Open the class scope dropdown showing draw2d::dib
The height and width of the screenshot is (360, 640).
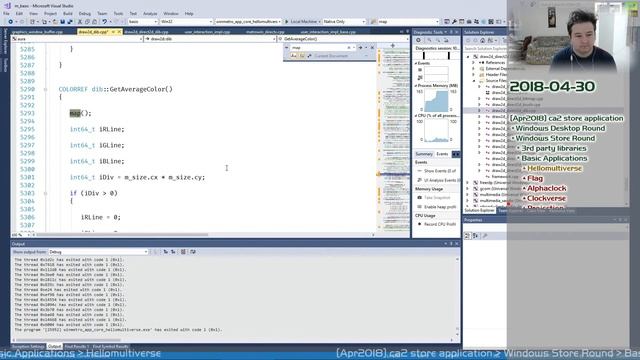click(x=209, y=39)
